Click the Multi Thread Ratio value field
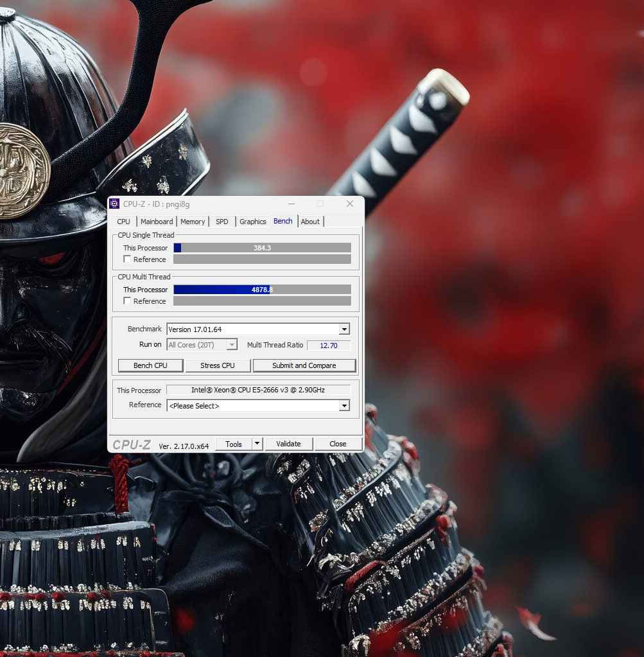This screenshot has width=644, height=657. [x=328, y=345]
